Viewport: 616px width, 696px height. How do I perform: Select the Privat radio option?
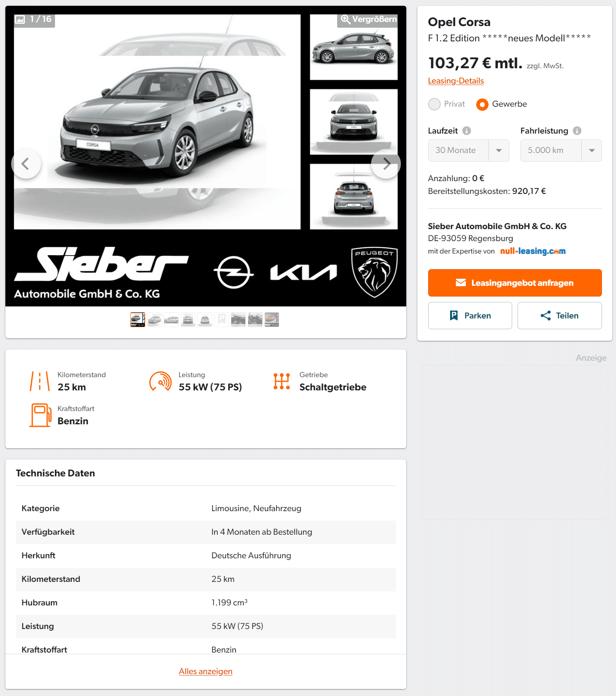click(434, 104)
